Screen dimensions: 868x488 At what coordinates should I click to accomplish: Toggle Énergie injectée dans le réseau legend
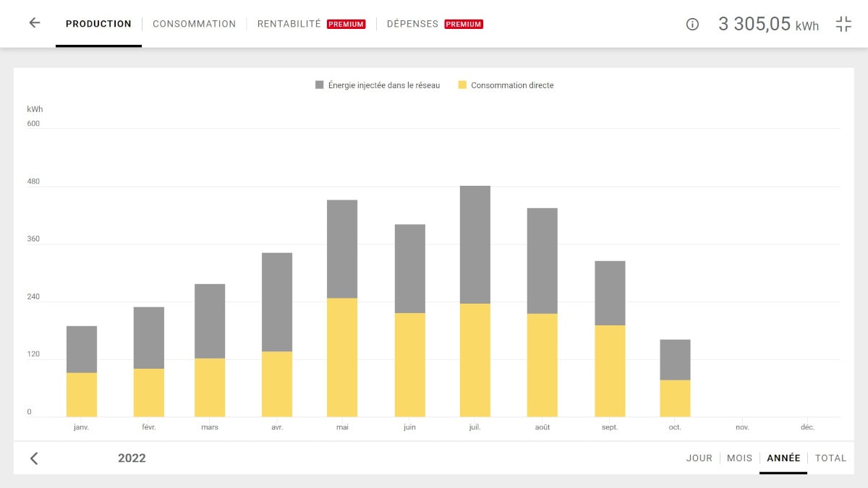tap(383, 85)
